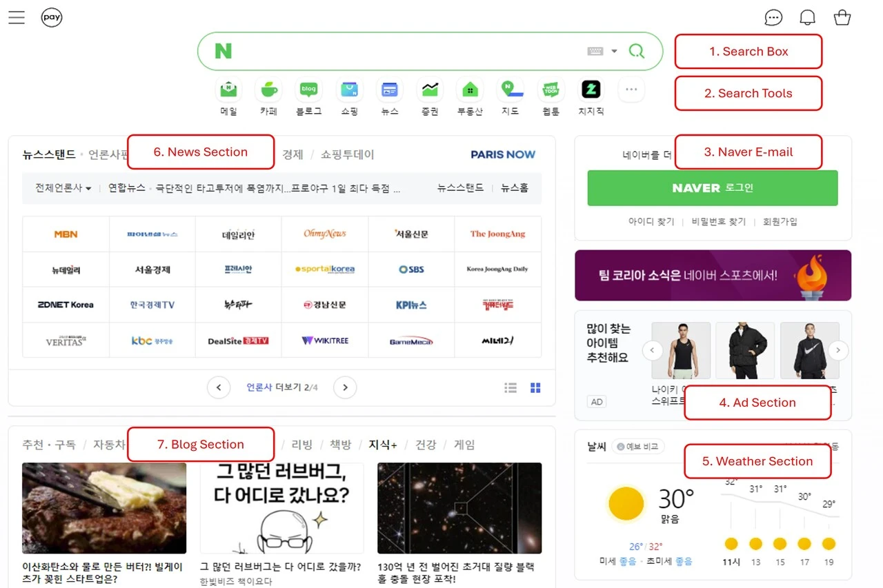This screenshot has width=883, height=588.
Task: Click the next arrow under 언론사 더보기
Action: (345, 387)
